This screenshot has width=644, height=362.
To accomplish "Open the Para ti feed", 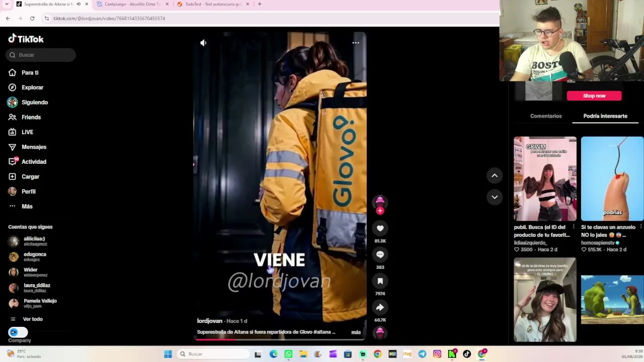I will (x=24, y=72).
